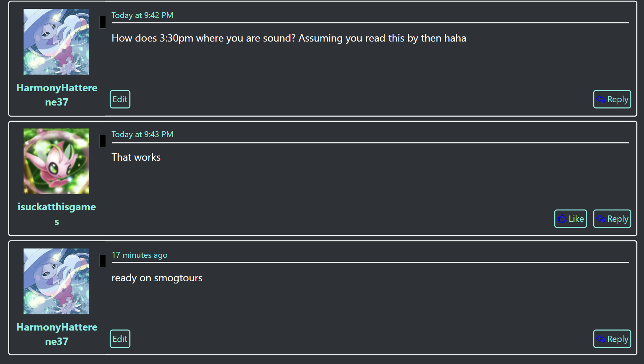This screenshot has height=364, width=644.
Task: Open the "Today at 9:43 PM" timestamp link
Action: pyautogui.click(x=142, y=135)
